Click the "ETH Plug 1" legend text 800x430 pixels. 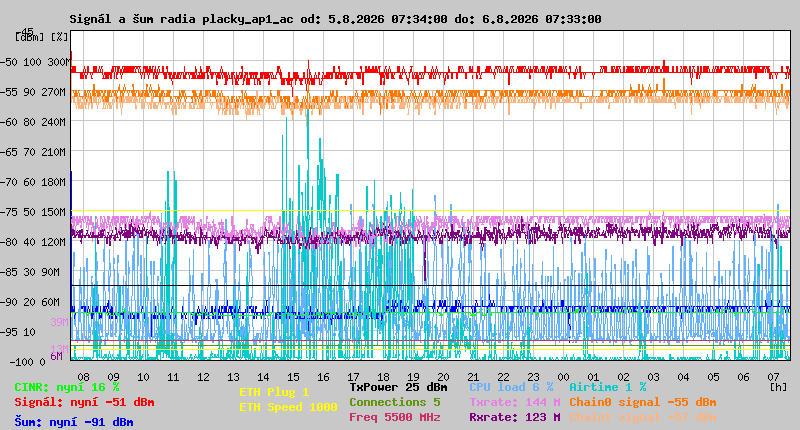pos(274,392)
